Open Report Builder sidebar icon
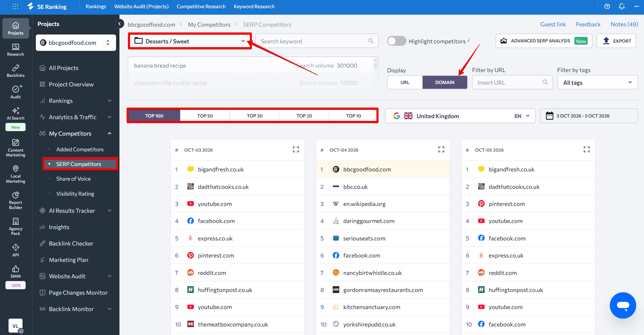This screenshot has height=335, width=644. click(x=16, y=200)
